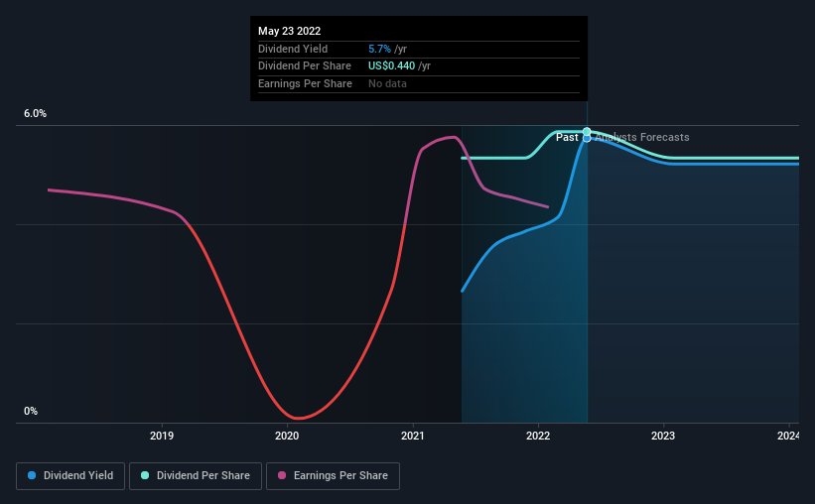Click the 5.7% dividend yield value
Screen dimensions: 815x504
coord(379,49)
